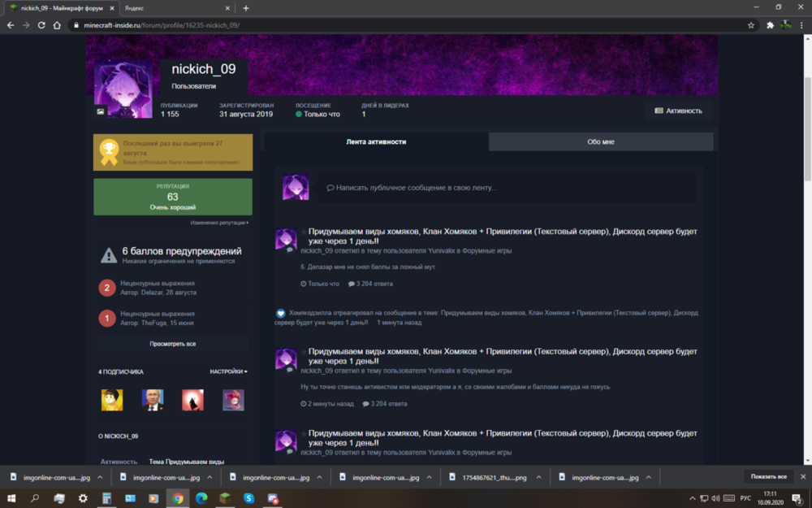
Task: Open the Windows Start menu
Action: [11, 498]
